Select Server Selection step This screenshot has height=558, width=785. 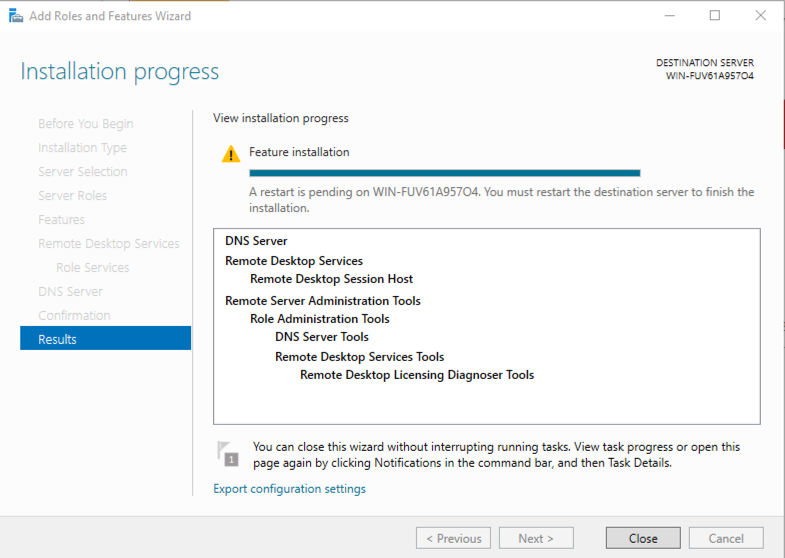(x=83, y=172)
